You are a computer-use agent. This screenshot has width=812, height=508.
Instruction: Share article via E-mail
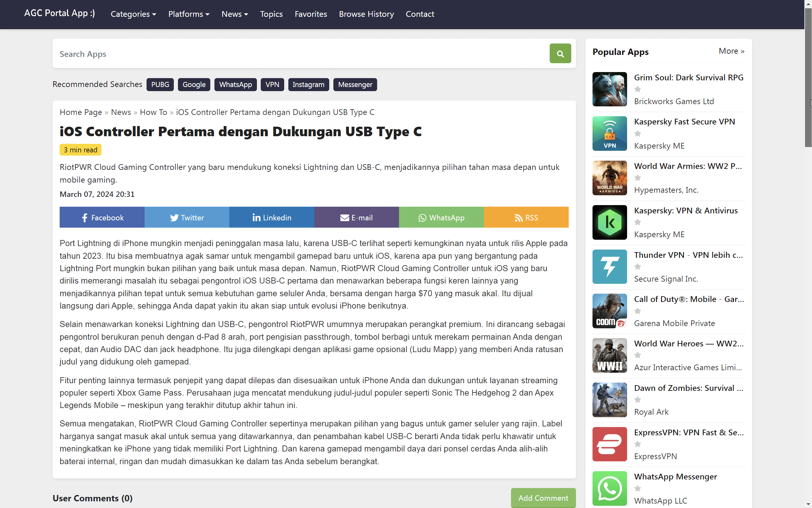pos(357,217)
